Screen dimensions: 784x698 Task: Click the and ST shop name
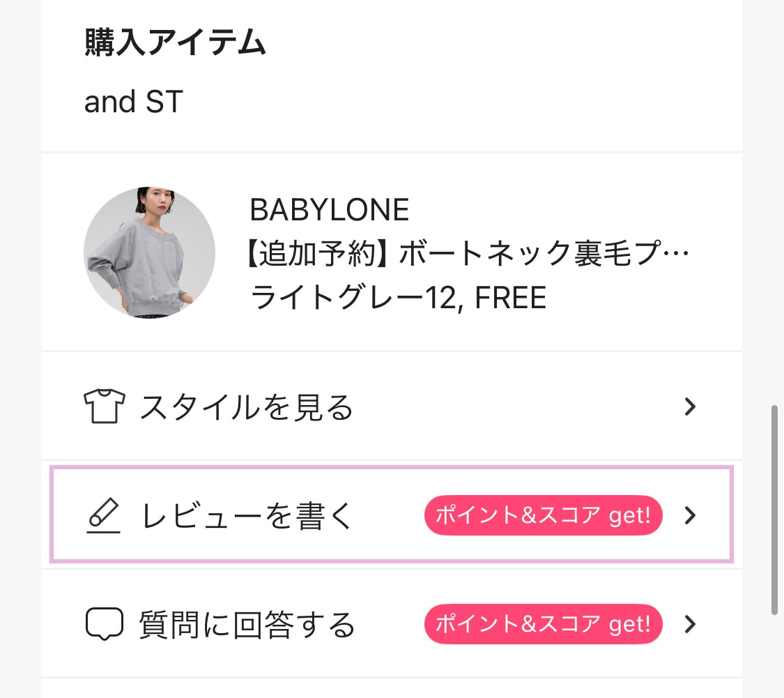tap(133, 102)
